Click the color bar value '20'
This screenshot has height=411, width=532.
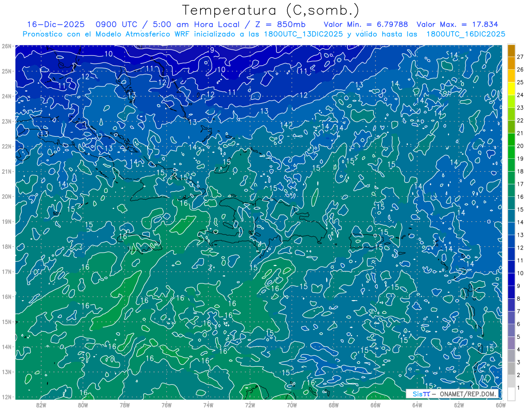(520, 146)
